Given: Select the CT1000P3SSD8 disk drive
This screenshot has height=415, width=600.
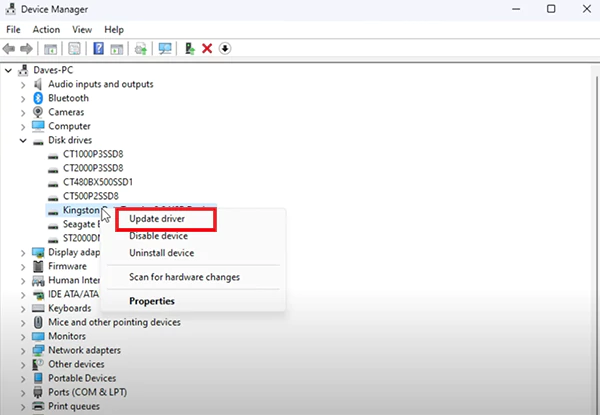Looking at the screenshot, I should click(93, 154).
